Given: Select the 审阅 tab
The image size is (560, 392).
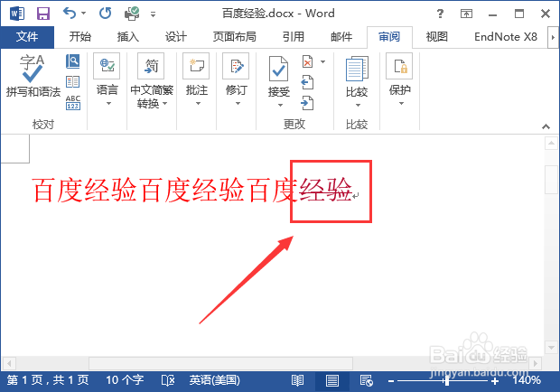Looking at the screenshot, I should (389, 37).
